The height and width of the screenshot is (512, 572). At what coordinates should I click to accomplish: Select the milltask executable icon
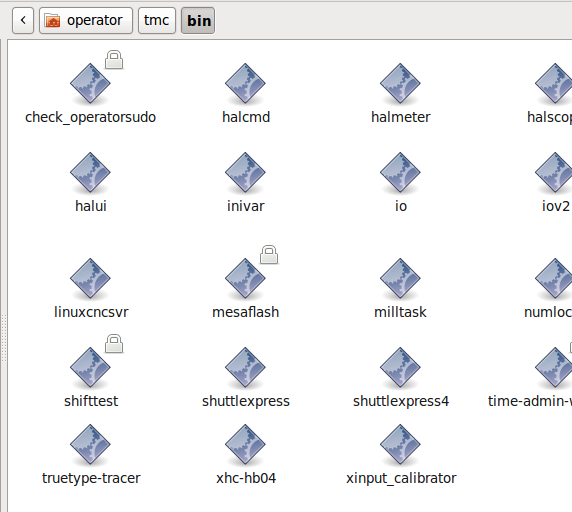pyautogui.click(x=400, y=279)
